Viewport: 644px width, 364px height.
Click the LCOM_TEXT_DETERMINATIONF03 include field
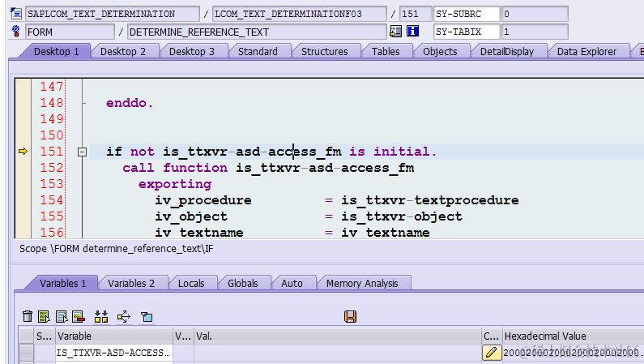(300, 14)
